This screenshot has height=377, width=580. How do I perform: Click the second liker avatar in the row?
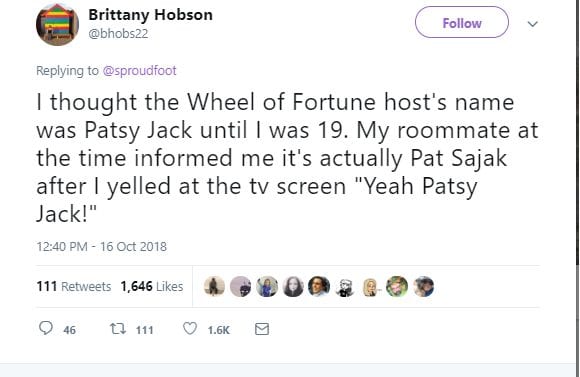pos(241,286)
